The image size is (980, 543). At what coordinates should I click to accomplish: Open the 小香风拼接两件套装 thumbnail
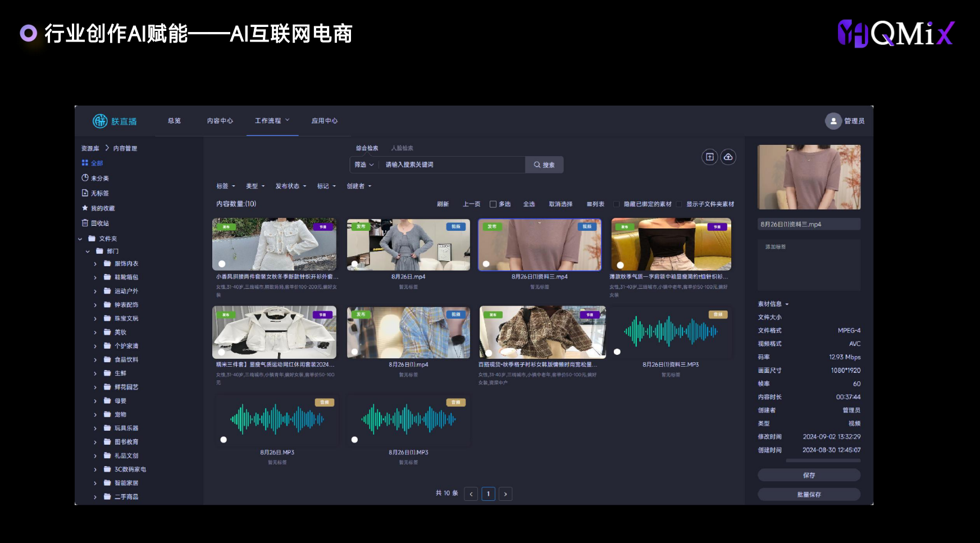(275, 244)
